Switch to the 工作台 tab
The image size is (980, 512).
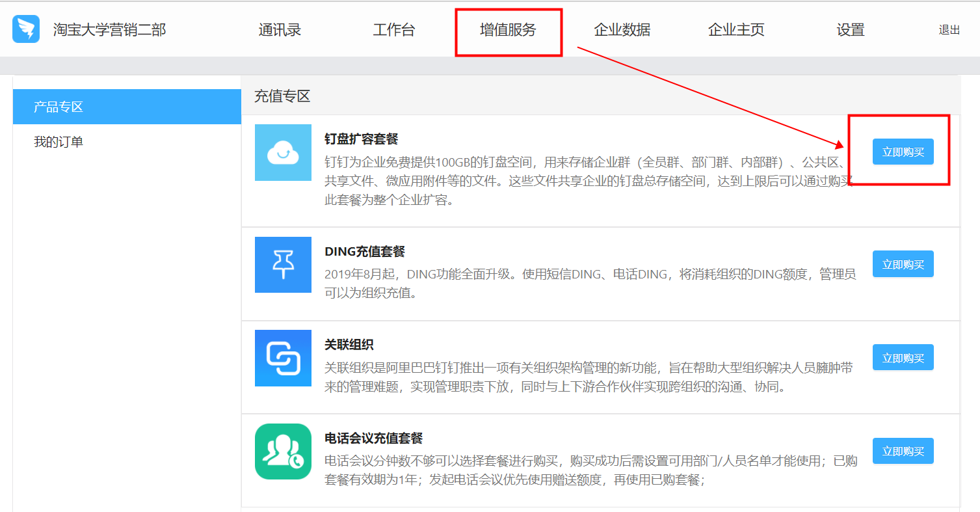coord(393,30)
